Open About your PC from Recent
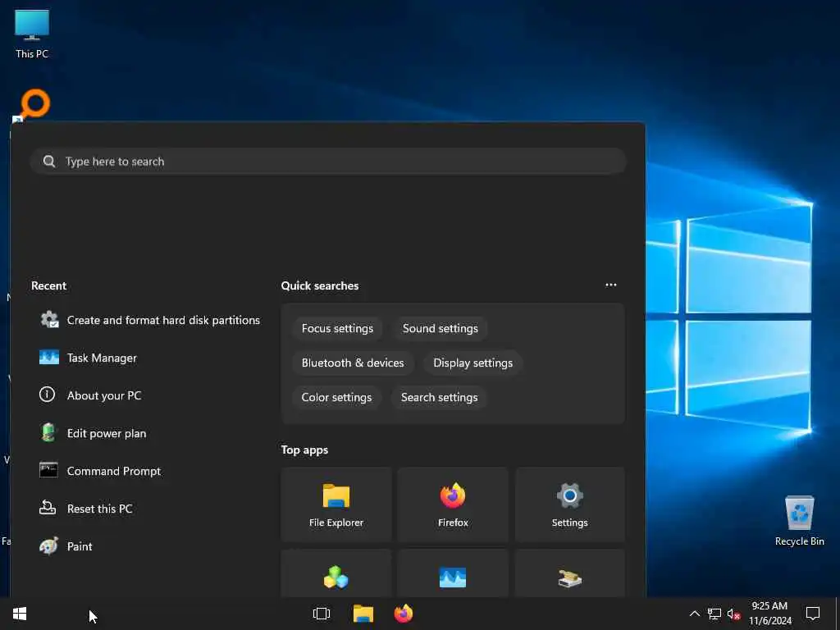Image resolution: width=840 pixels, height=630 pixels. 90,395
